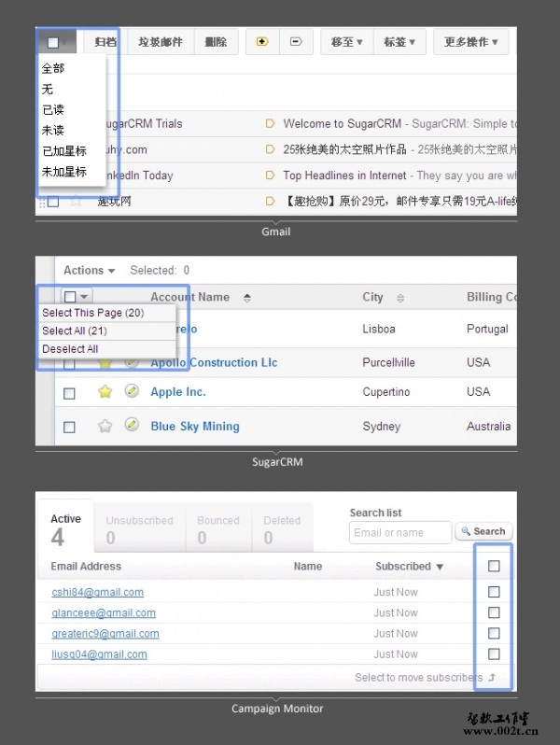Viewport: 560px width, 745px height.
Task: Tick checkbox for greateric9@gmail.com
Action: coord(494,633)
